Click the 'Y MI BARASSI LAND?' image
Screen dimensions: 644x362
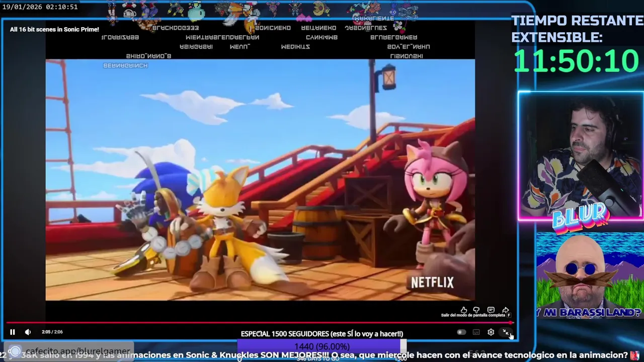[x=590, y=276]
